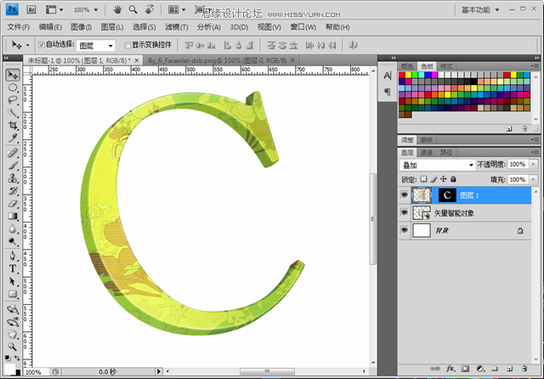Select the Zoom tool in toolbox
The width and height of the screenshot is (544, 379).
click(13, 346)
